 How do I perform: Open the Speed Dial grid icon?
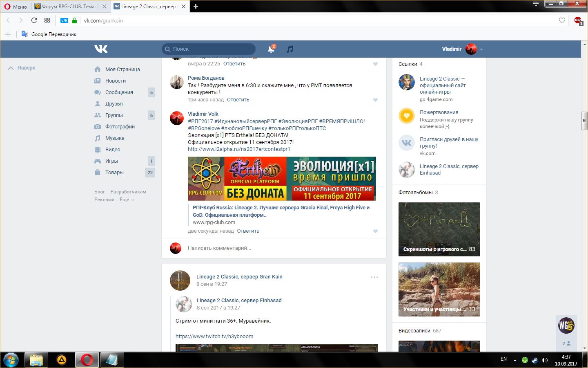point(47,20)
